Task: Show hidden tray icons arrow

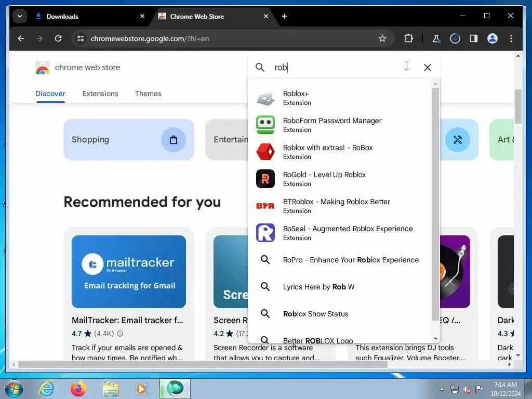Action: point(442,389)
